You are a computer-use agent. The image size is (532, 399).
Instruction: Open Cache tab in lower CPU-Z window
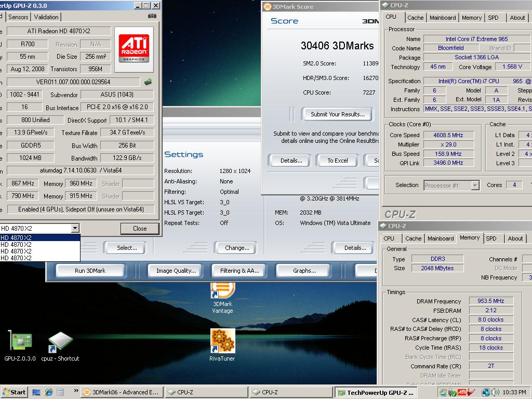pos(413,238)
